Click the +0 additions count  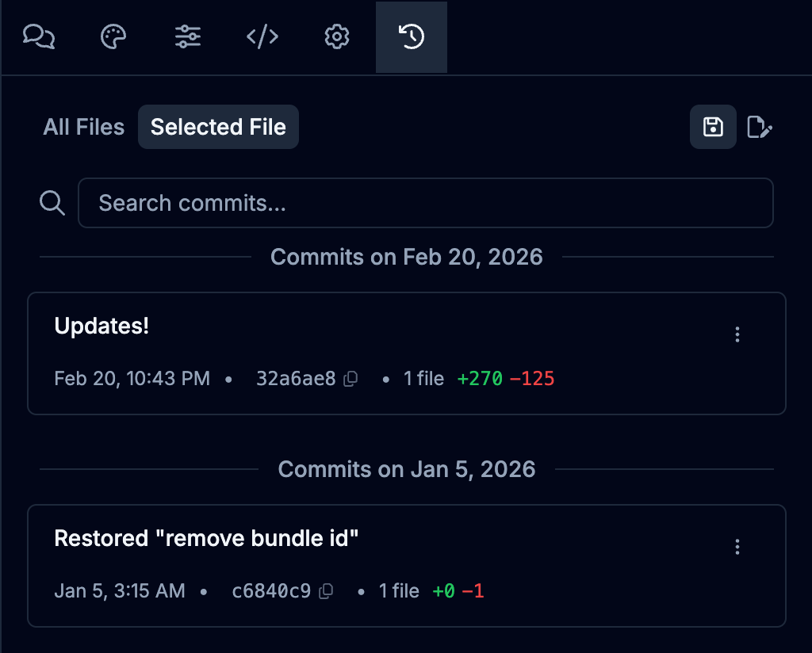[x=444, y=591]
